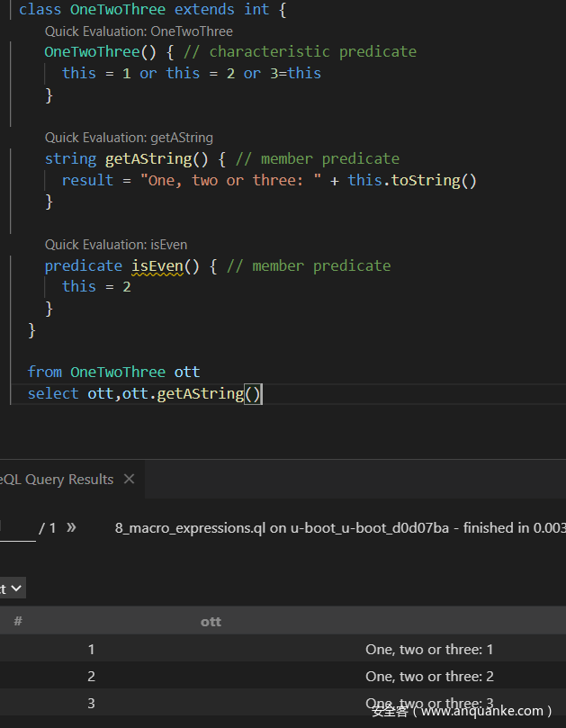Run Quick Evaluation: getAString code lens
Image resolution: width=566 pixels, height=728 pixels.
(129, 138)
